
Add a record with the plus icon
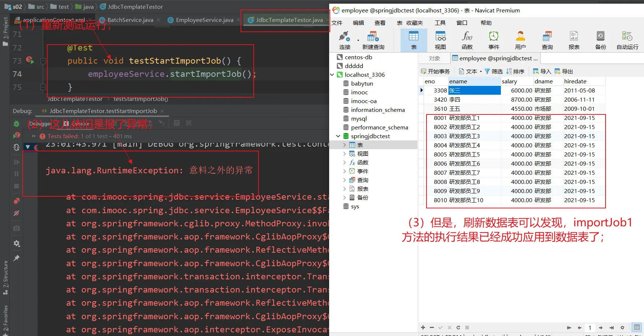pos(423,328)
